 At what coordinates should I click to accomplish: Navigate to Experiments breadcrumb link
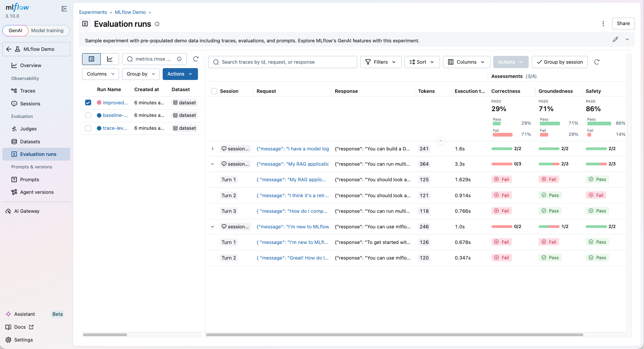[93, 12]
